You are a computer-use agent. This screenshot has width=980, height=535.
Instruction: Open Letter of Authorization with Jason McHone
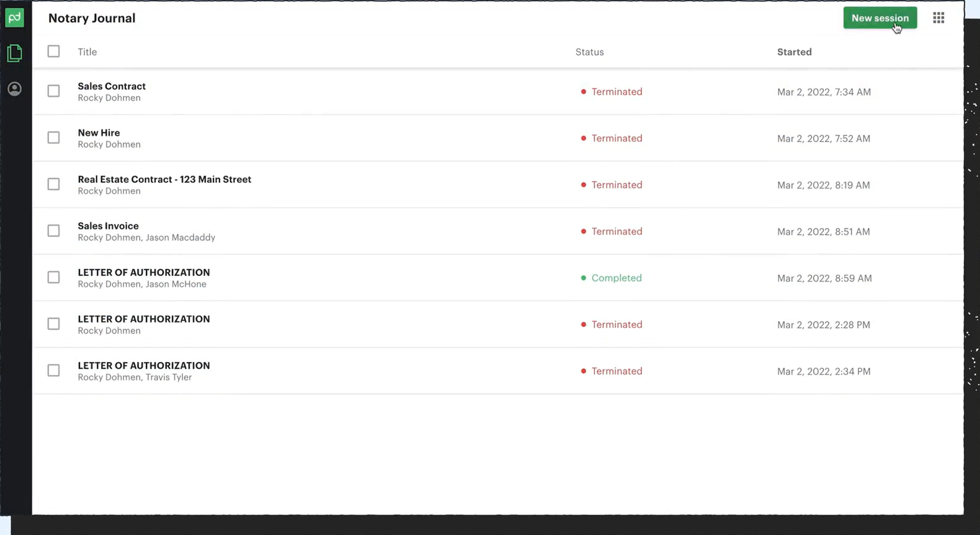click(x=144, y=272)
